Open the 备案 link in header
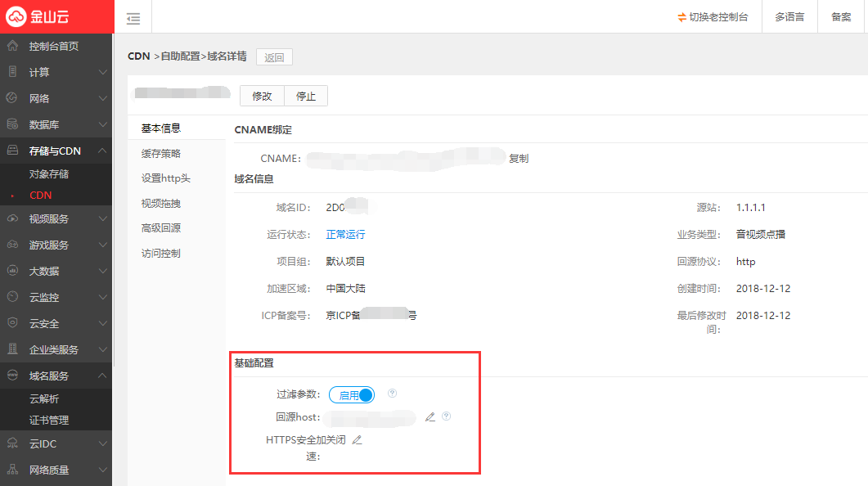Viewport: 868px width, 486px height. coord(842,17)
